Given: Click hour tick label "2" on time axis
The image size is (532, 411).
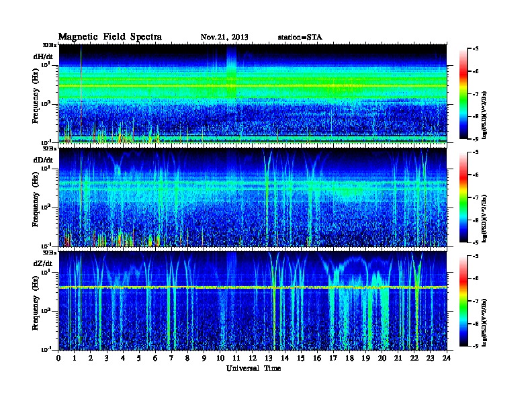Looking at the screenshot, I should pos(91,359).
